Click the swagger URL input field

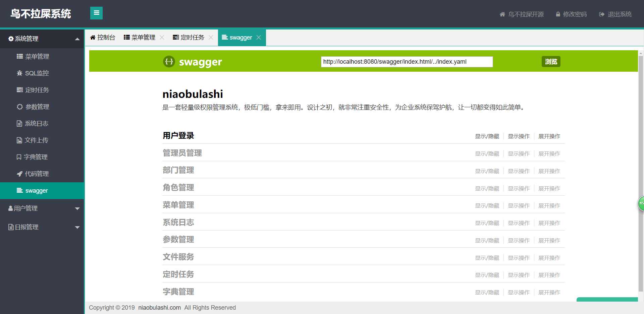(x=407, y=62)
